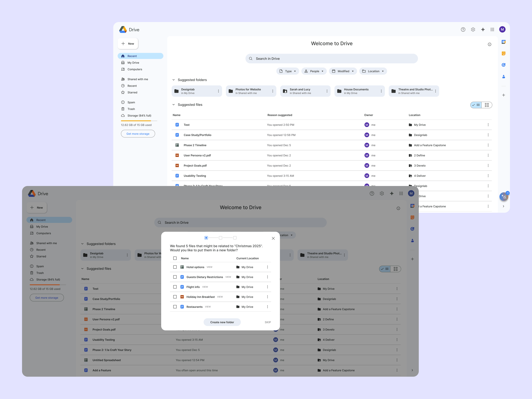Switch to grid layout view in top window
532x399 pixels.
click(x=487, y=105)
